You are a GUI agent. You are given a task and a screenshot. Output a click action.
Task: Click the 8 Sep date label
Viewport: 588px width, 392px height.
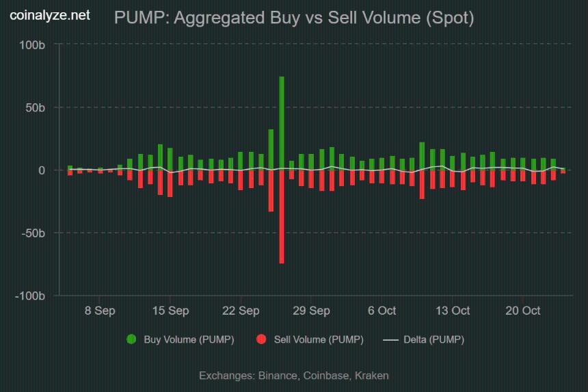click(100, 311)
